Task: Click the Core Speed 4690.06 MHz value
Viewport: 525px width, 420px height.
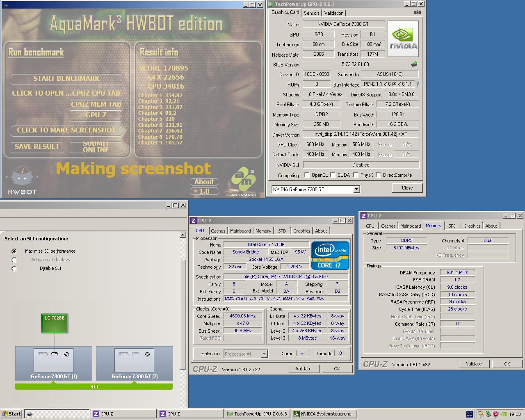Action: click(243, 316)
